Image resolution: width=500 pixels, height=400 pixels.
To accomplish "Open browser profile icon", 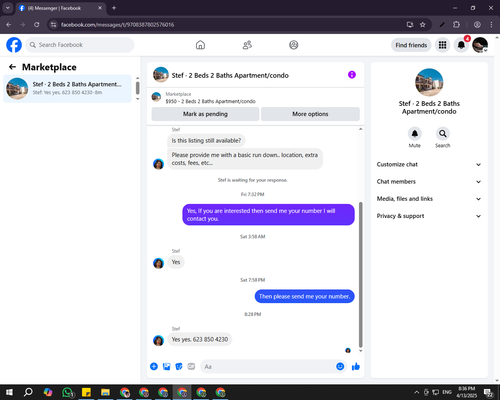I will 477,25.
